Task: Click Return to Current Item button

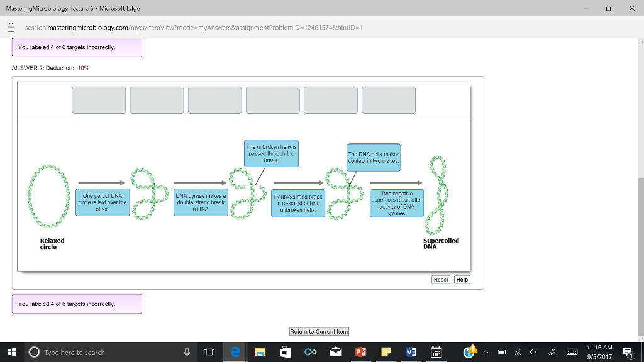Action: [x=319, y=332]
